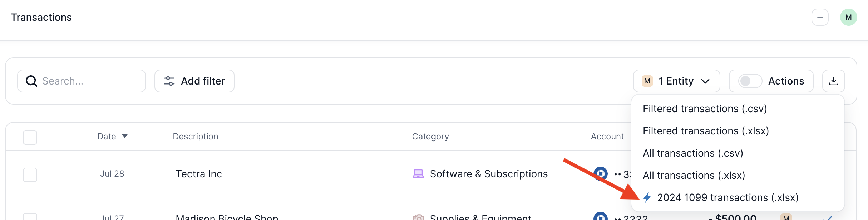This screenshot has height=220, width=868.
Task: Click the lightning bolt icon
Action: pyautogui.click(x=647, y=197)
